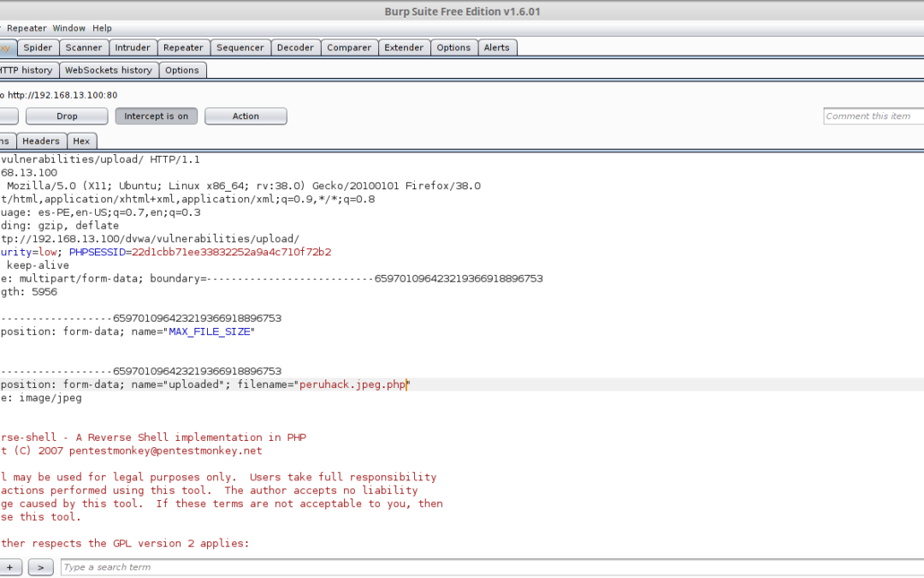
Task: Switch to the Spider tab
Action: coord(38,48)
